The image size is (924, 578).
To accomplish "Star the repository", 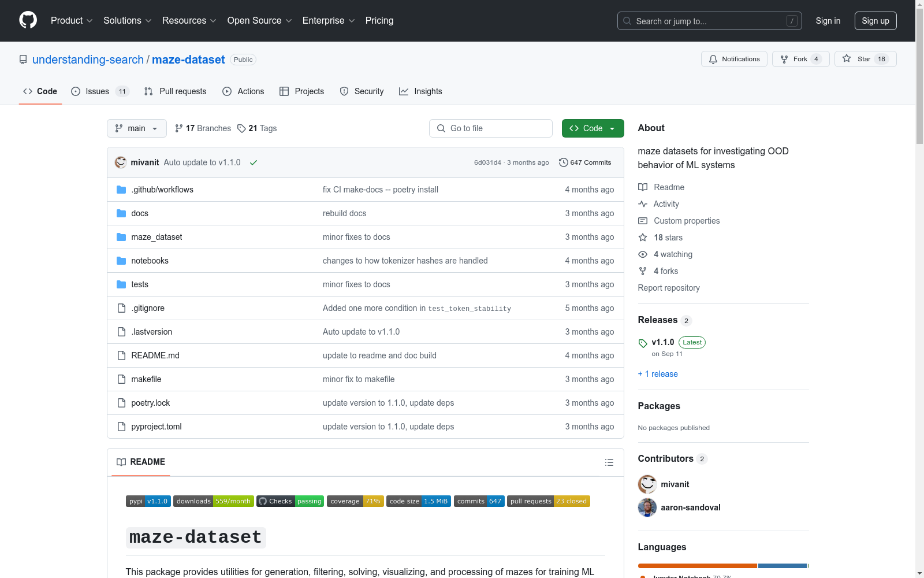I will coord(865,59).
